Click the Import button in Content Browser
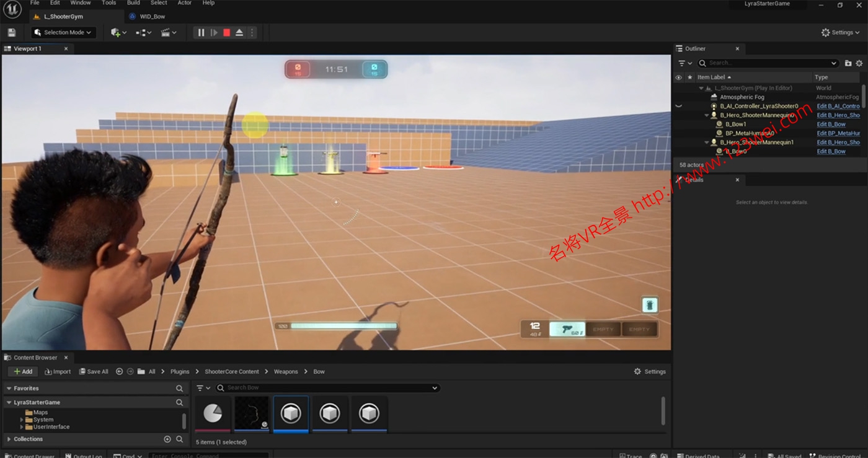 [57, 371]
